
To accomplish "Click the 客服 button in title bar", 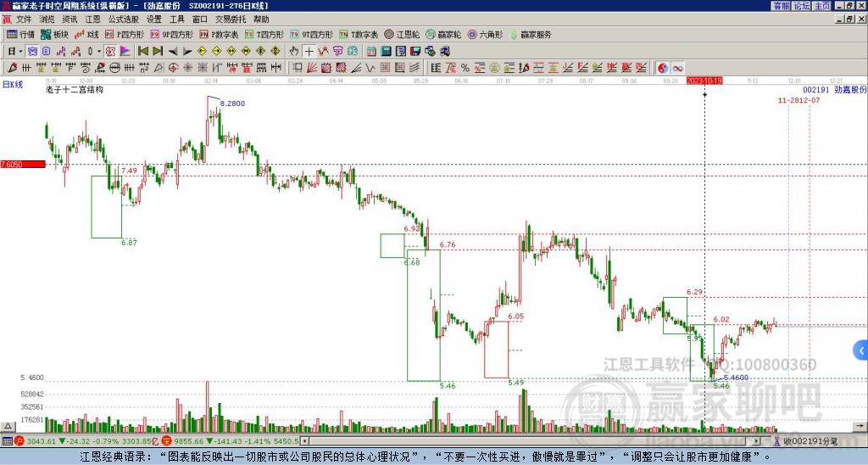I will (781, 6).
